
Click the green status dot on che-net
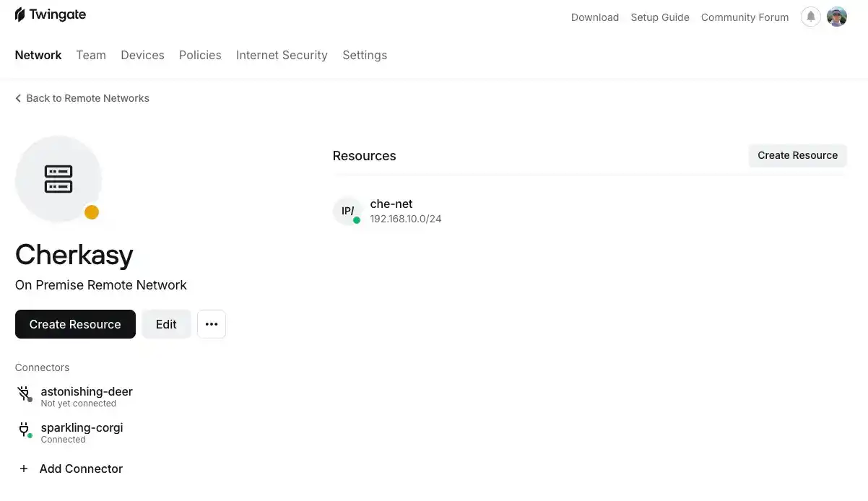coord(357,219)
